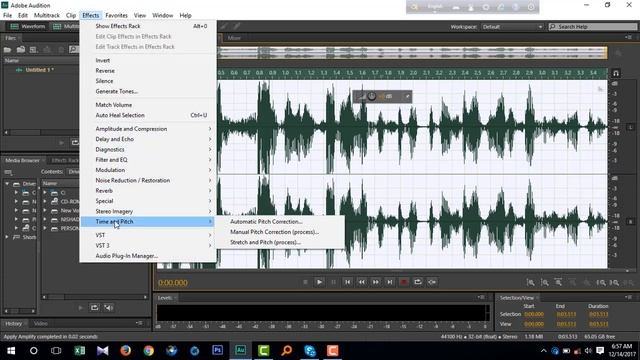This screenshot has height=360, width=640.
Task: Click Zoom Out amplitude icon
Action: (544, 282)
